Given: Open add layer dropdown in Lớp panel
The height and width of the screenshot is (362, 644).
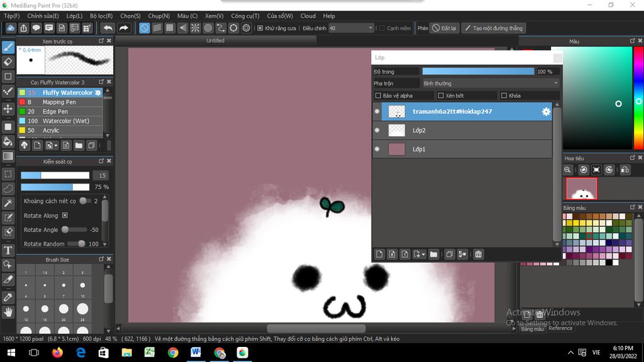Looking at the screenshot, I should tap(419, 255).
